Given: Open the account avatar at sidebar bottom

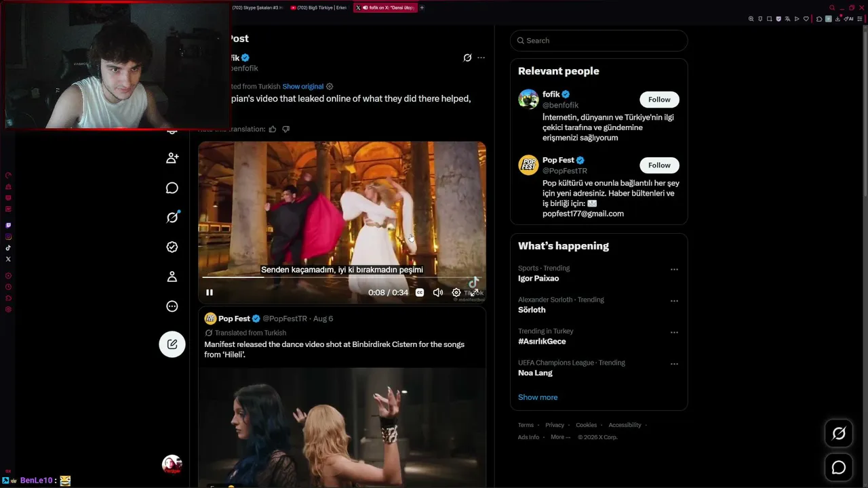Looking at the screenshot, I should click(x=172, y=464).
